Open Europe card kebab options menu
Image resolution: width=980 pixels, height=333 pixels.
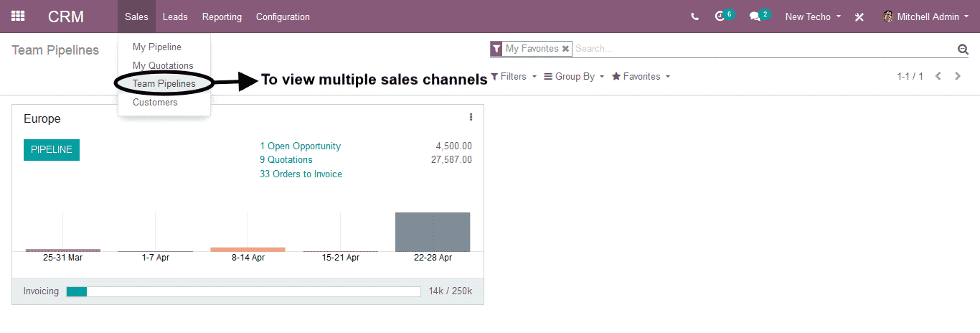[x=471, y=117]
